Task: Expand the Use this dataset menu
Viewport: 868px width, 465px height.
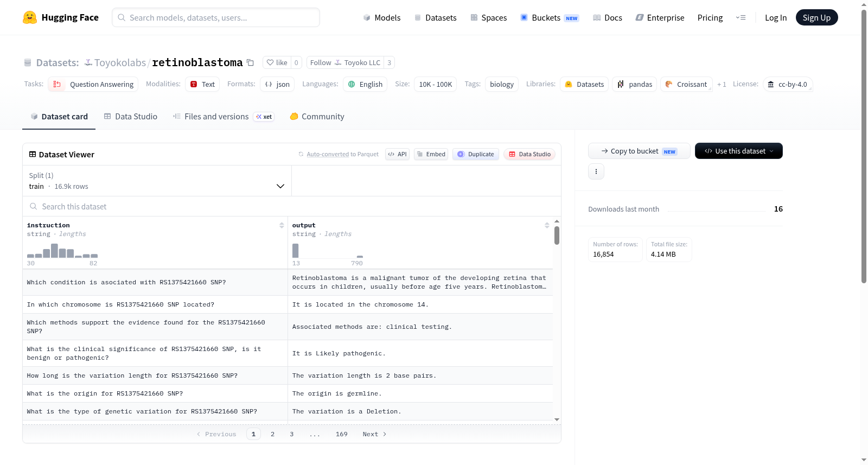Action: point(738,151)
